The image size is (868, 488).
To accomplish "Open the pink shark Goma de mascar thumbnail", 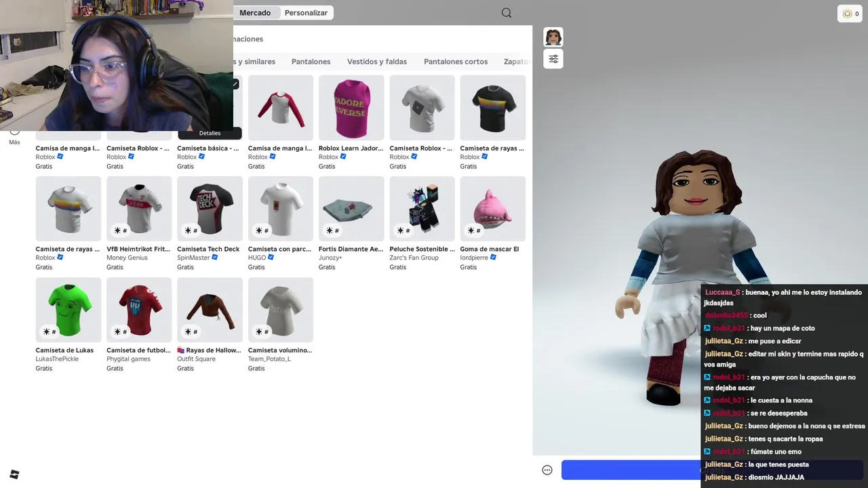I will pyautogui.click(x=493, y=209).
